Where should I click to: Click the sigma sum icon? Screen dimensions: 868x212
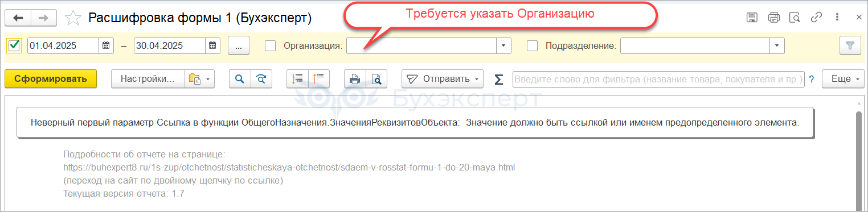[499, 79]
